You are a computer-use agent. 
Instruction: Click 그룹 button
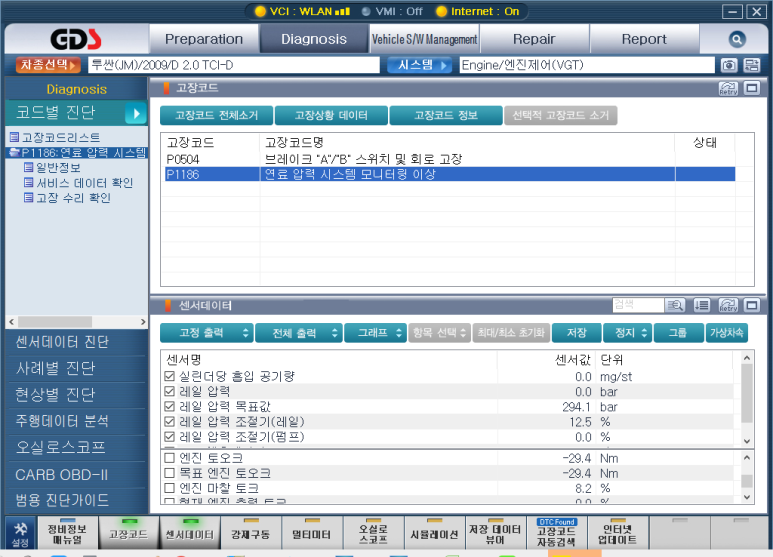[678, 333]
